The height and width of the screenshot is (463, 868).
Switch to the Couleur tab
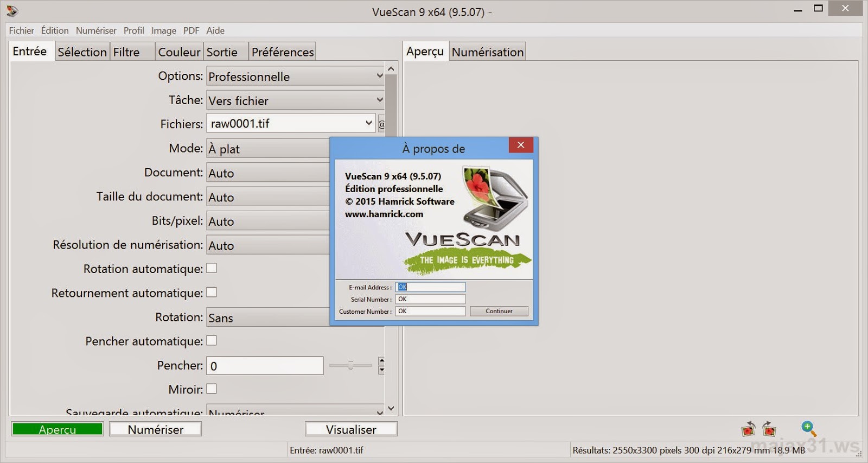pyautogui.click(x=179, y=52)
